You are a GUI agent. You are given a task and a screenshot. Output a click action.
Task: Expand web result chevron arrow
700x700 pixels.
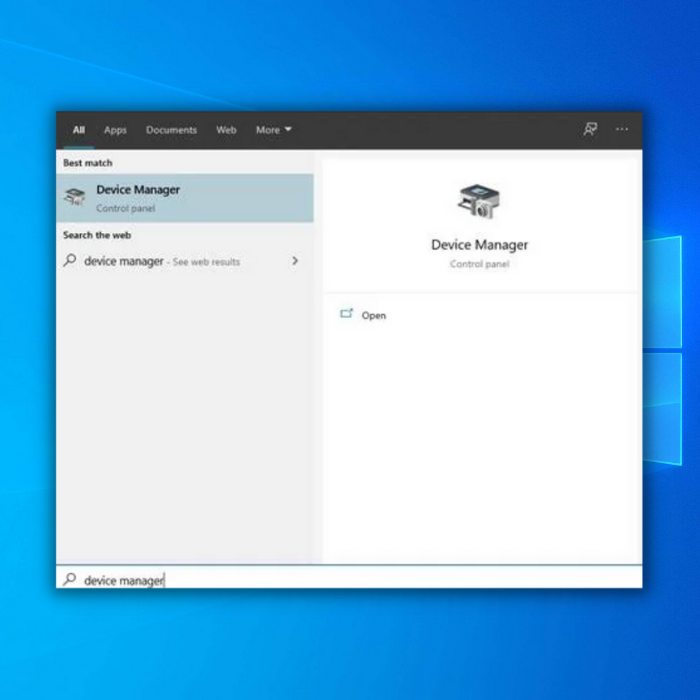pyautogui.click(x=295, y=261)
